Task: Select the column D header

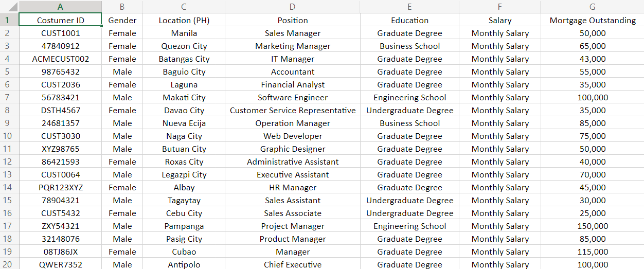Action: (x=292, y=7)
